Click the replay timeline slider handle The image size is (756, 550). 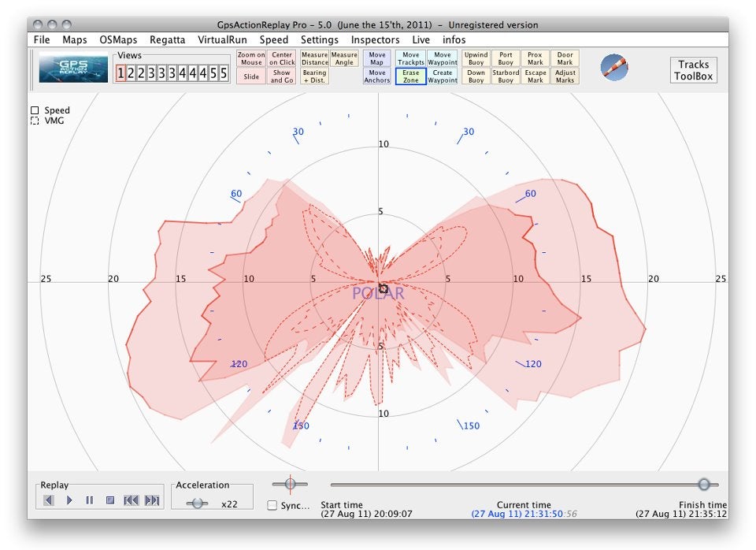pyautogui.click(x=704, y=484)
